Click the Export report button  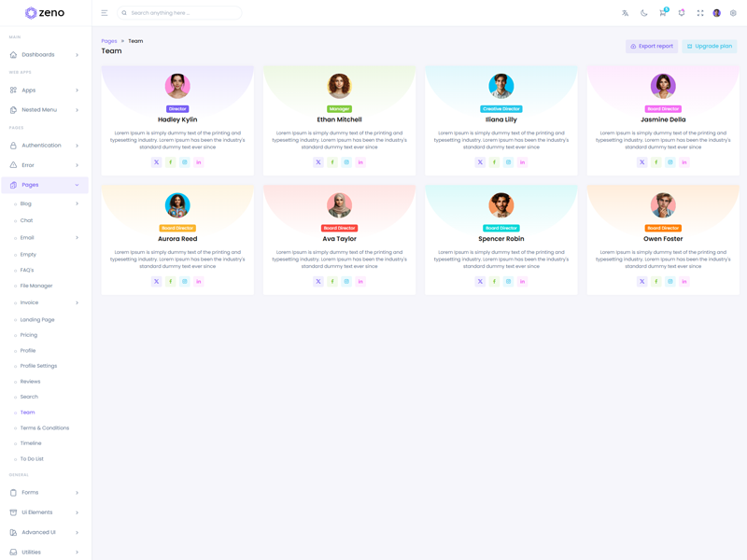point(652,46)
